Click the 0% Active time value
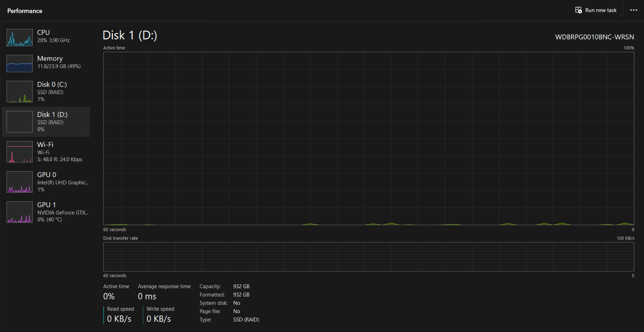This screenshot has width=644, height=332. [109, 296]
